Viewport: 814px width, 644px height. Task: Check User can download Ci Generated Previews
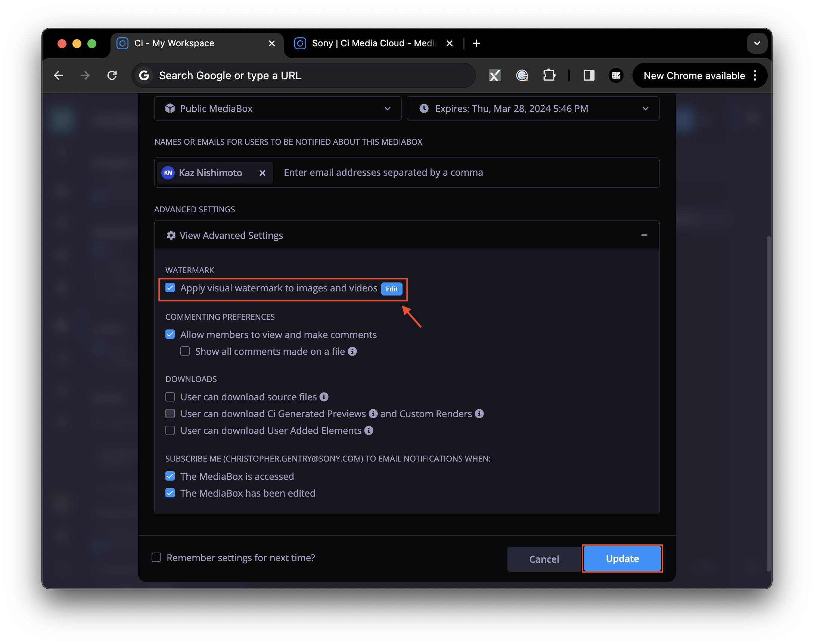coord(170,414)
